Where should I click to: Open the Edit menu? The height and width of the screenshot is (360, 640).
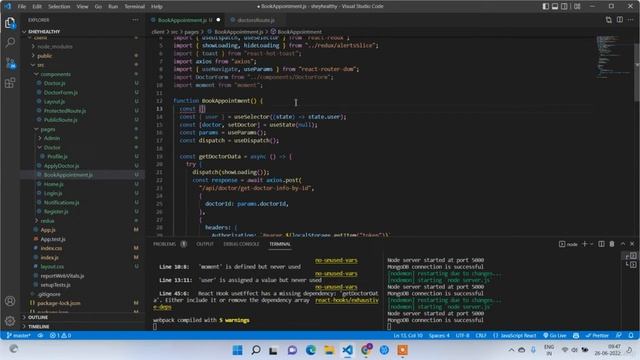click(x=37, y=7)
